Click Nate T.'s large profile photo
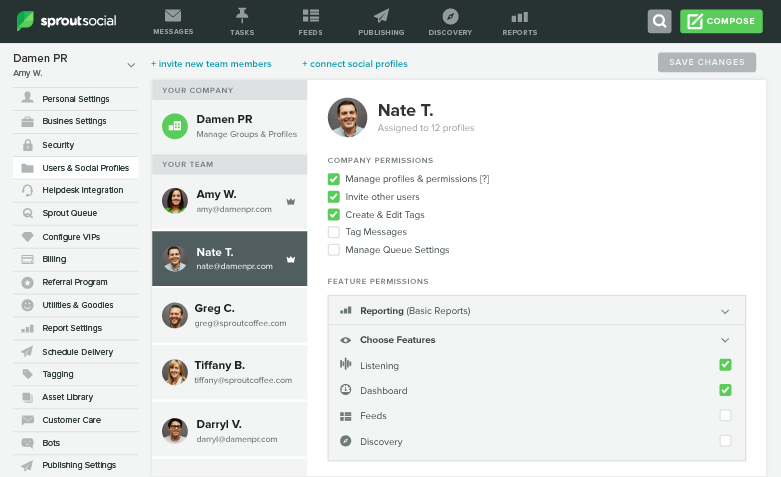The width and height of the screenshot is (781, 477). pyautogui.click(x=347, y=118)
